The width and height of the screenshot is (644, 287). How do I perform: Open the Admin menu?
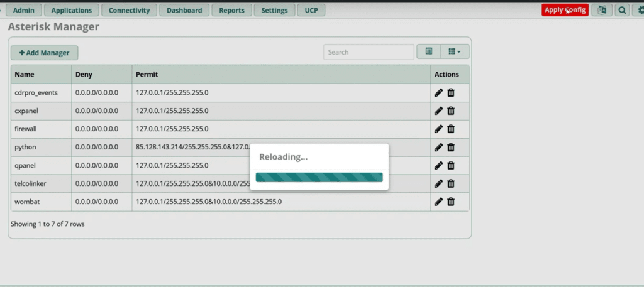pos(24,10)
